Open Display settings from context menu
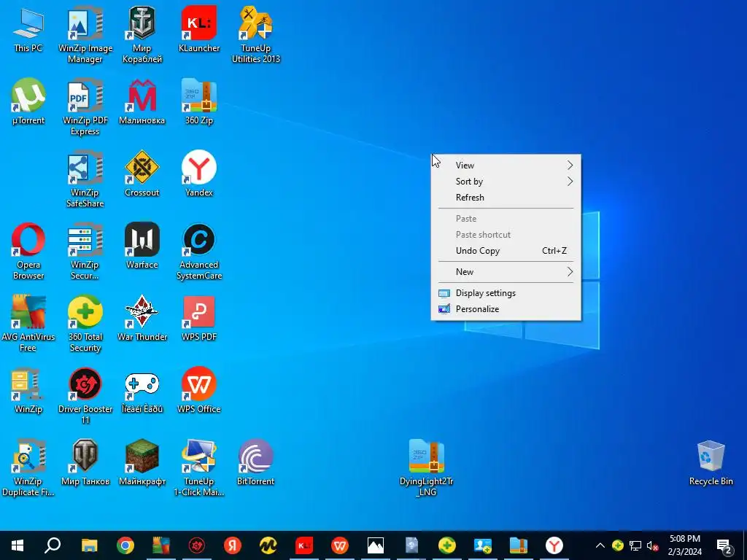Screen dimensions: 747x560 click(506, 293)
